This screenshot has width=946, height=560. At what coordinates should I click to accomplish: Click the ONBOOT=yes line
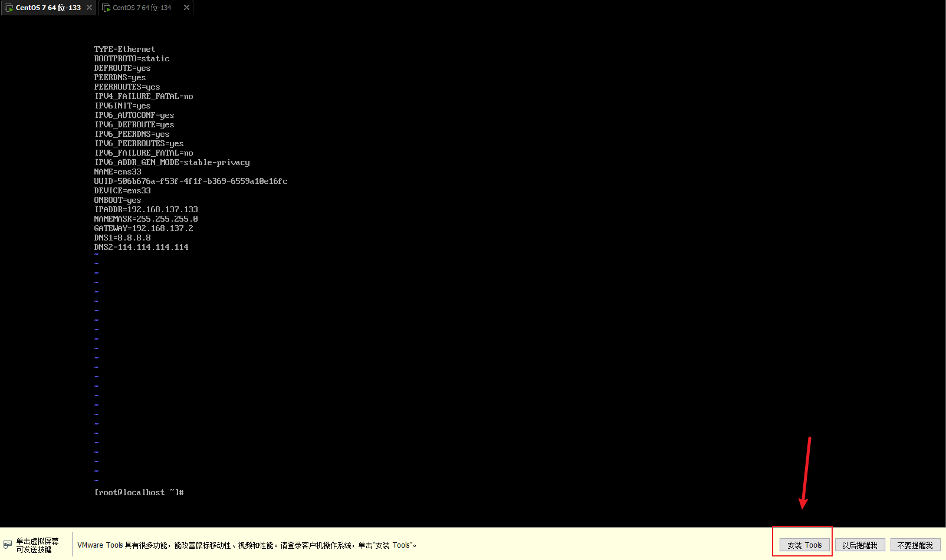[117, 200]
